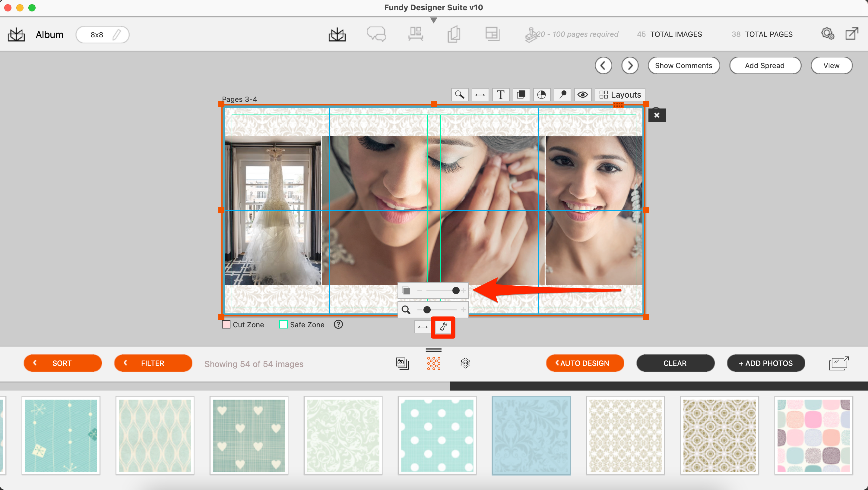Screen dimensions: 868x490
Task: Click the ADD PHOTOS button
Action: (x=765, y=363)
